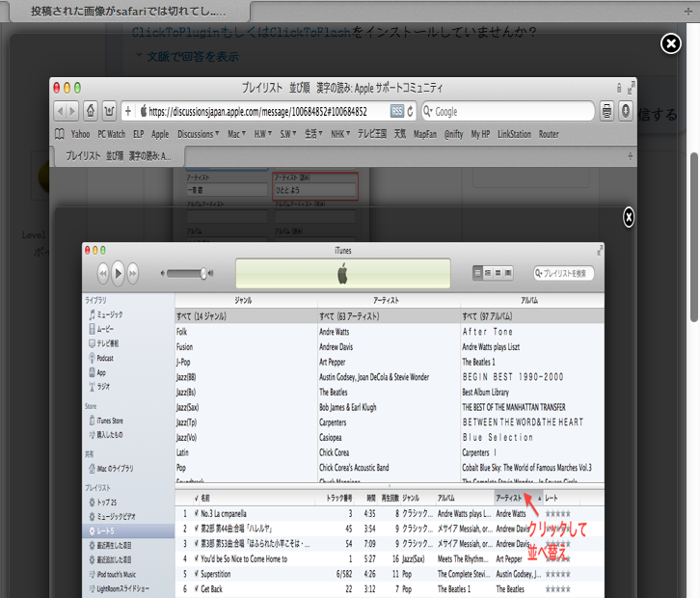The height and width of the screenshot is (598, 700).
Task: Switch iTunes to Cover Flow view button
Action: click(508, 272)
